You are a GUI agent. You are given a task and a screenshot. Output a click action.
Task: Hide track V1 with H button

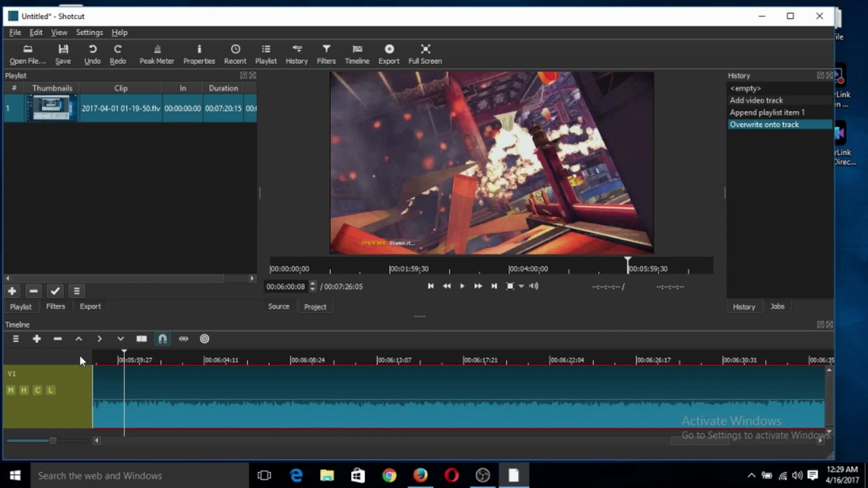pyautogui.click(x=24, y=390)
